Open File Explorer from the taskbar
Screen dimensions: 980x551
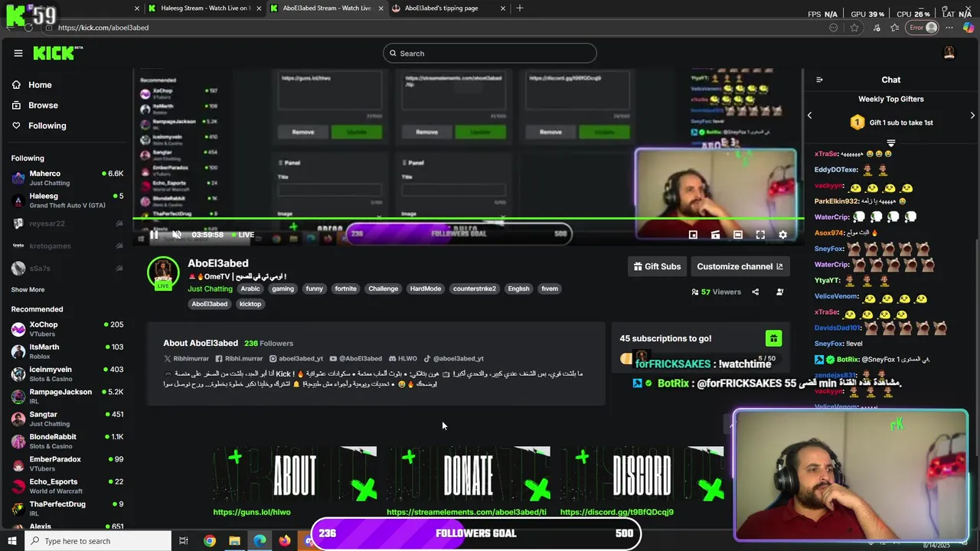(234, 541)
